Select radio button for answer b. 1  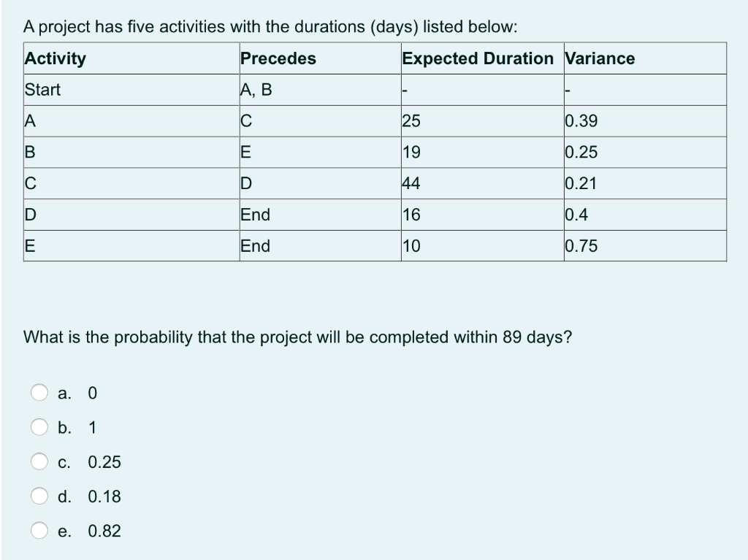(x=39, y=428)
